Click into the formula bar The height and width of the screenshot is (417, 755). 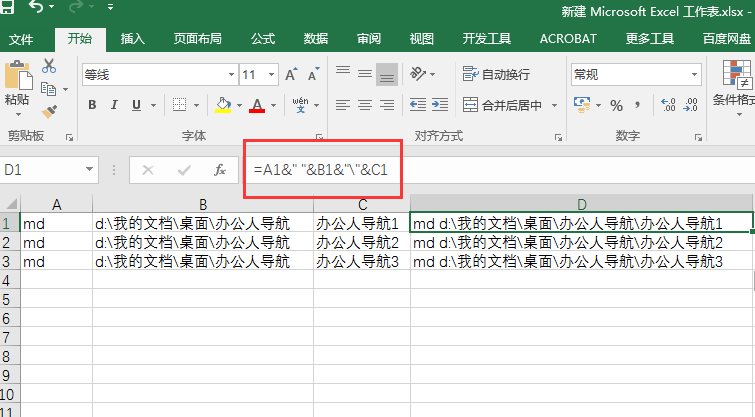coord(497,170)
